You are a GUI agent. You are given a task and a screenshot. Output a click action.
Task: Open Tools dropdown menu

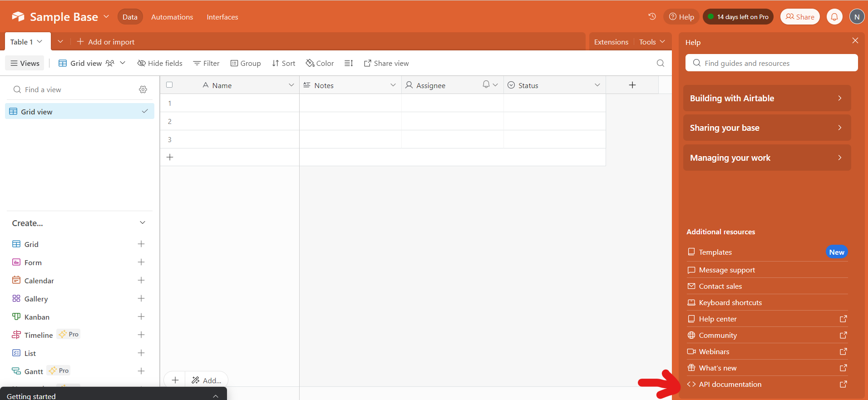[x=652, y=42]
